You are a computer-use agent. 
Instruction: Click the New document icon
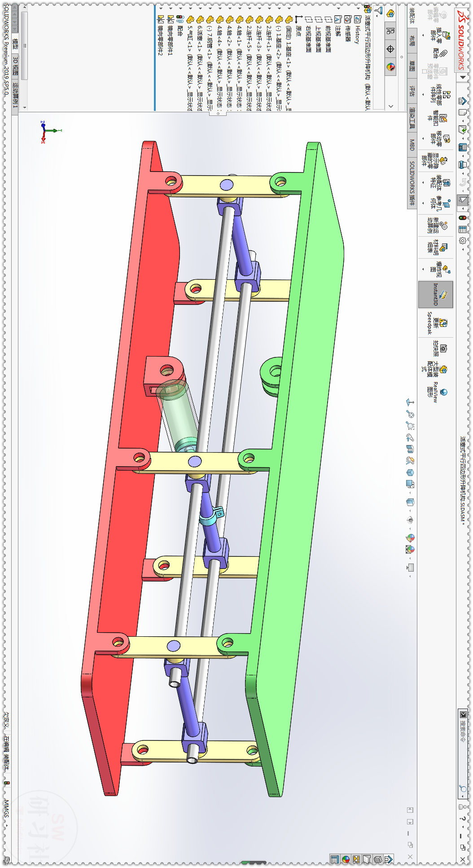pyautogui.click(x=463, y=112)
